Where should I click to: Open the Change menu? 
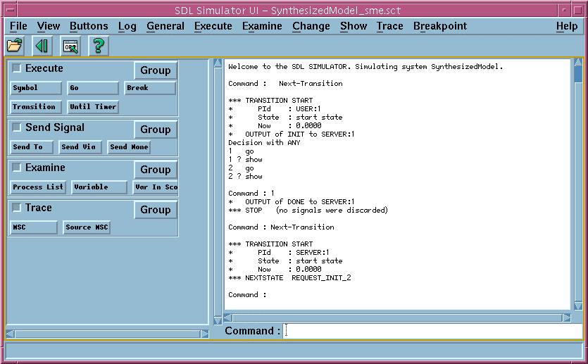tap(311, 26)
